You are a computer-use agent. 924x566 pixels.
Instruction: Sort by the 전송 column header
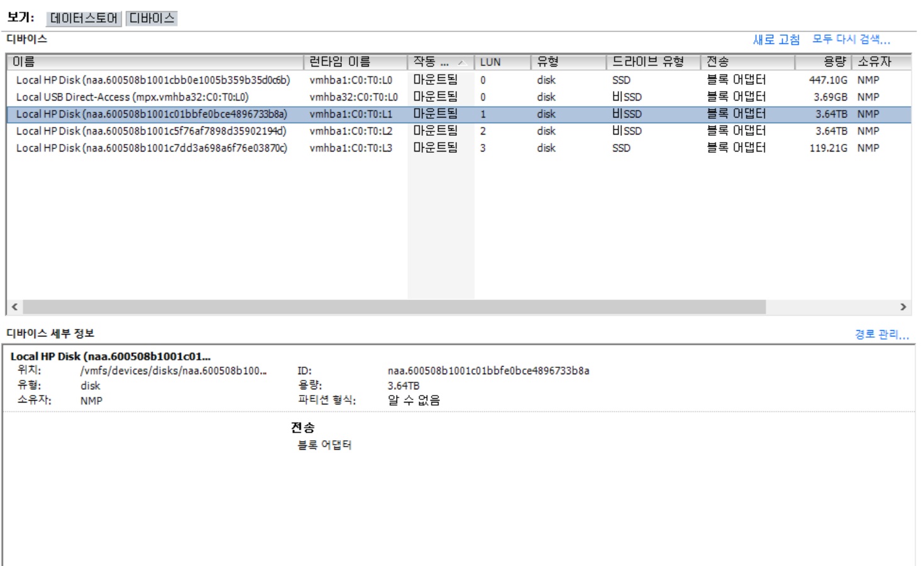point(747,62)
